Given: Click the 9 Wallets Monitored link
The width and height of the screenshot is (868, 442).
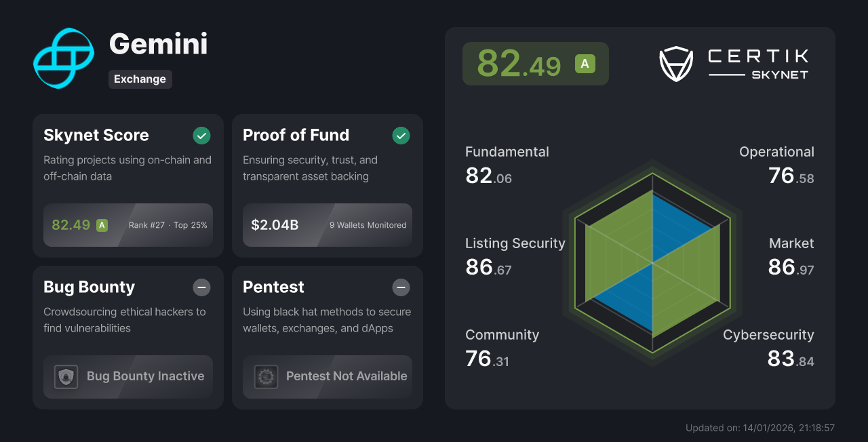Looking at the screenshot, I should (x=368, y=225).
